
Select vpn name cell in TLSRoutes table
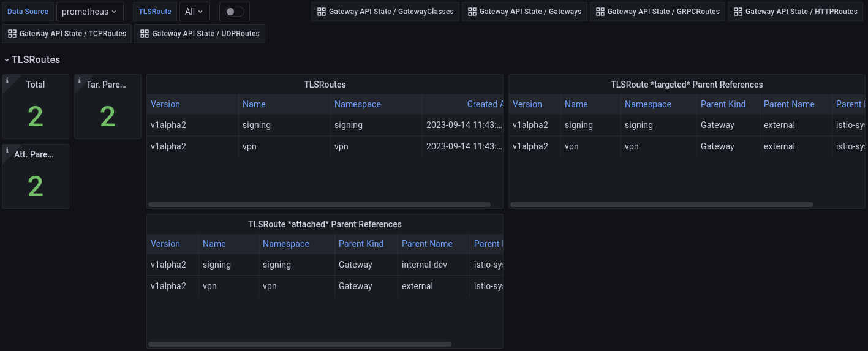tap(284, 146)
